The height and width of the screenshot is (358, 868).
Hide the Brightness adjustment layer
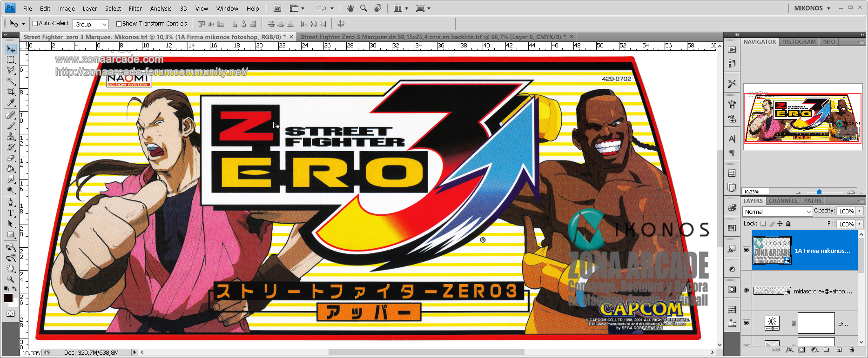point(746,323)
